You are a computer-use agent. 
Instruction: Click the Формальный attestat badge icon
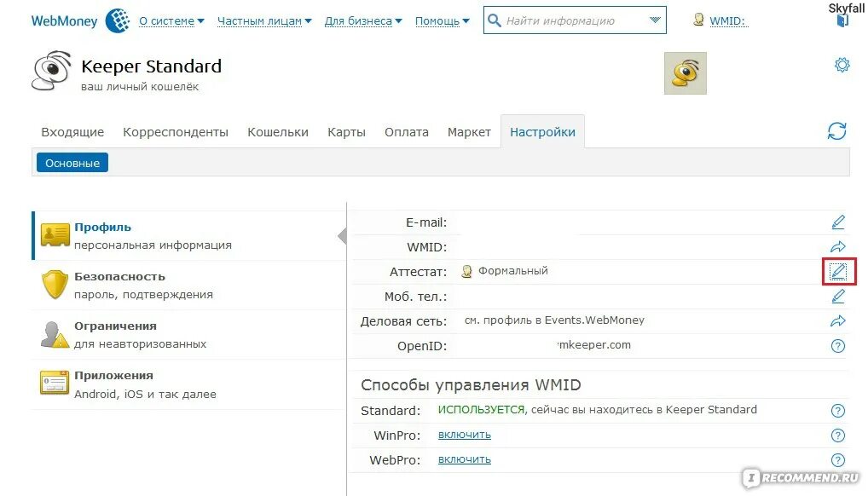(x=466, y=271)
